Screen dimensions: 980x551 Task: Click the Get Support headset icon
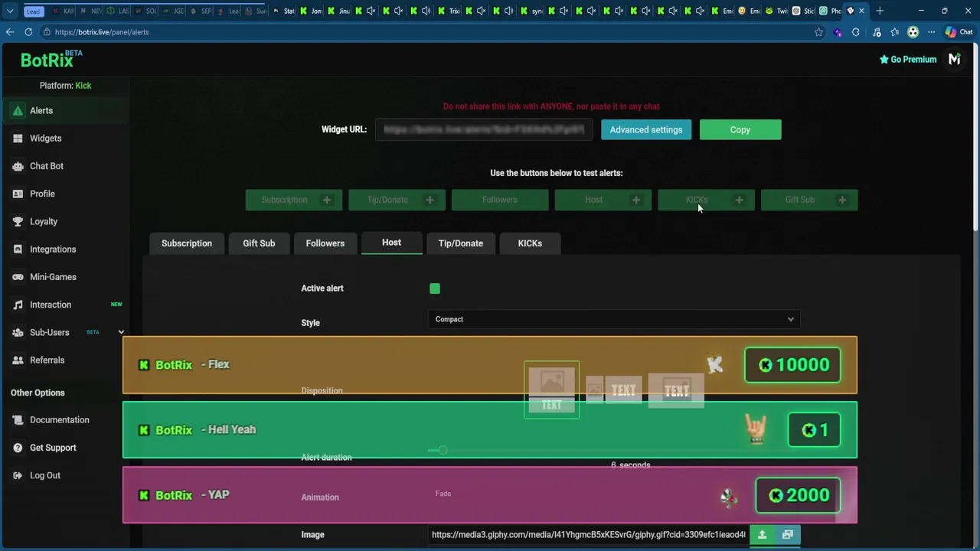pos(18,448)
